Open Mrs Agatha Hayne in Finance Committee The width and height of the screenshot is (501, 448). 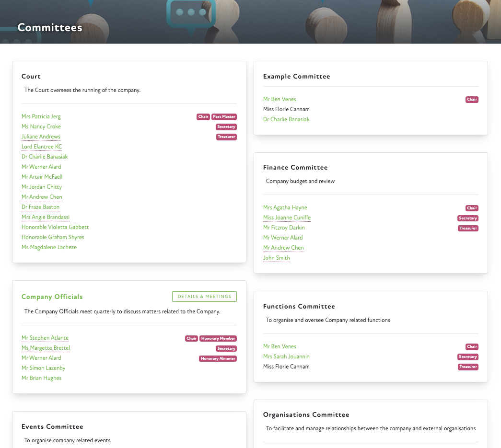click(x=285, y=207)
